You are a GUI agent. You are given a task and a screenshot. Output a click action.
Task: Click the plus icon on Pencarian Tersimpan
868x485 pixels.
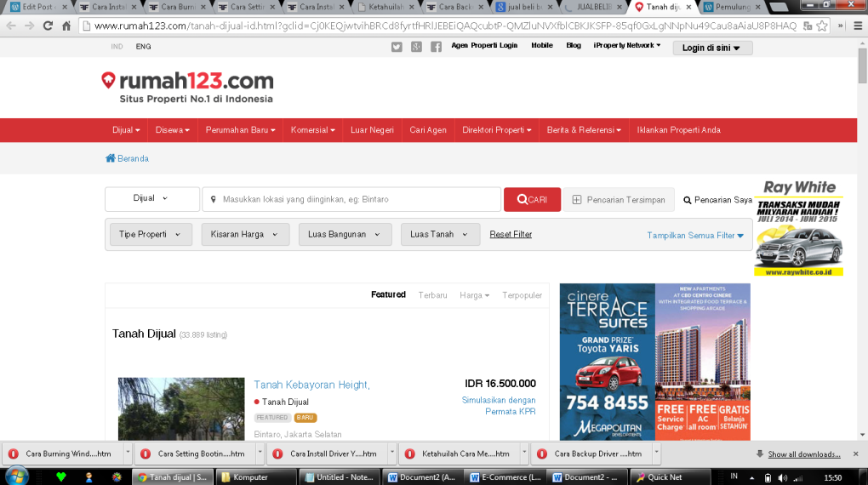(x=576, y=199)
